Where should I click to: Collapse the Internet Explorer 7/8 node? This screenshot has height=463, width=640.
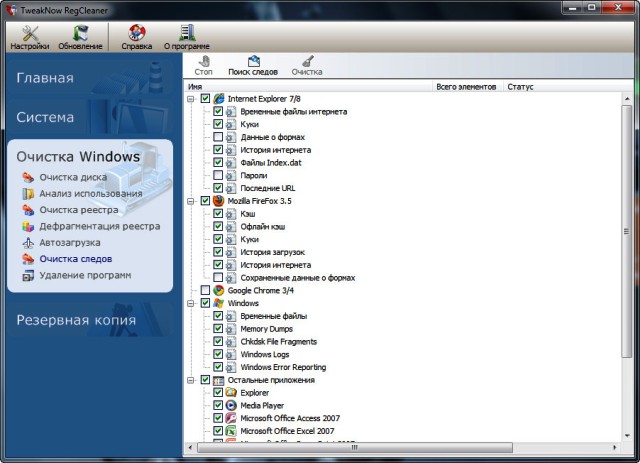[191, 99]
